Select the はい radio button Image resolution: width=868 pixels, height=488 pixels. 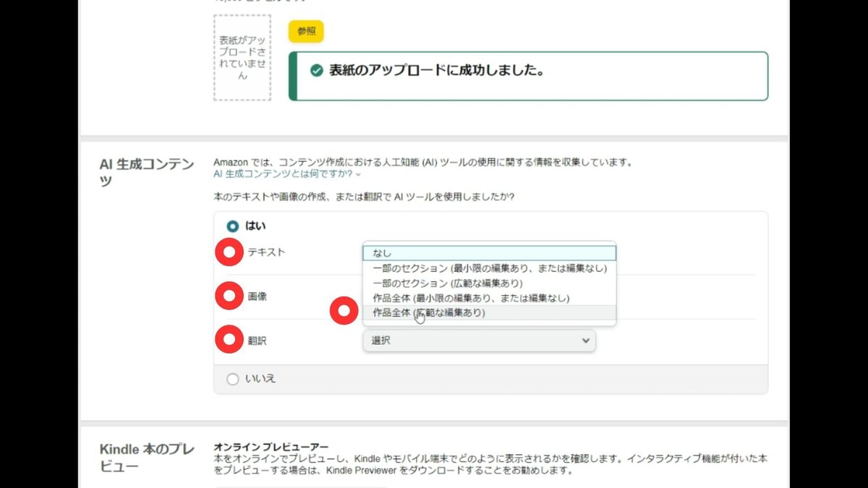[x=233, y=226]
